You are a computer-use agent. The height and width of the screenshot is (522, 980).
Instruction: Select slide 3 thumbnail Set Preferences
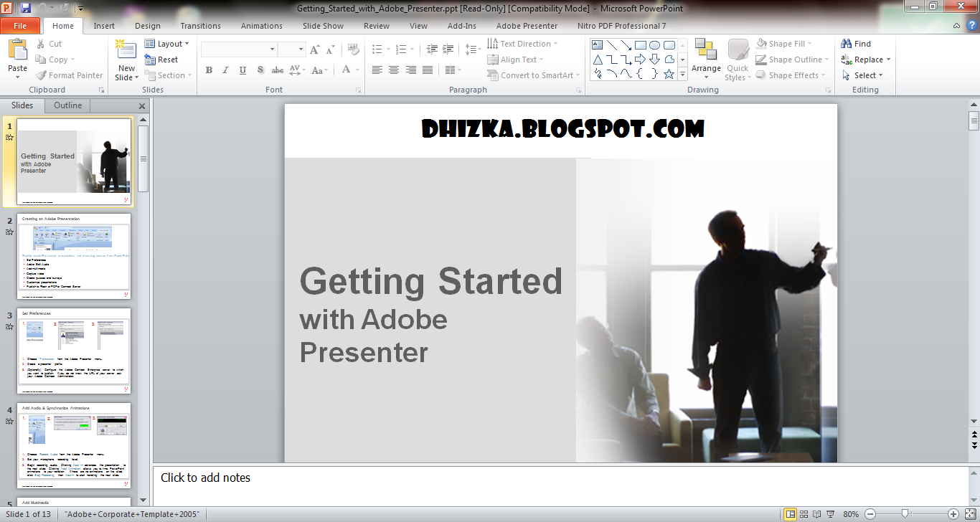pos(74,351)
